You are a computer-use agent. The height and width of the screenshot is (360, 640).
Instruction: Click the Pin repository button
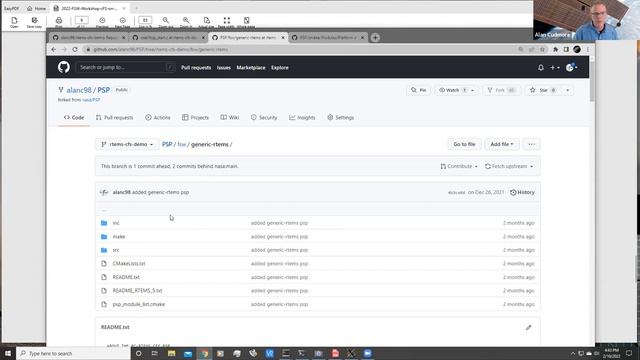pyautogui.click(x=419, y=90)
